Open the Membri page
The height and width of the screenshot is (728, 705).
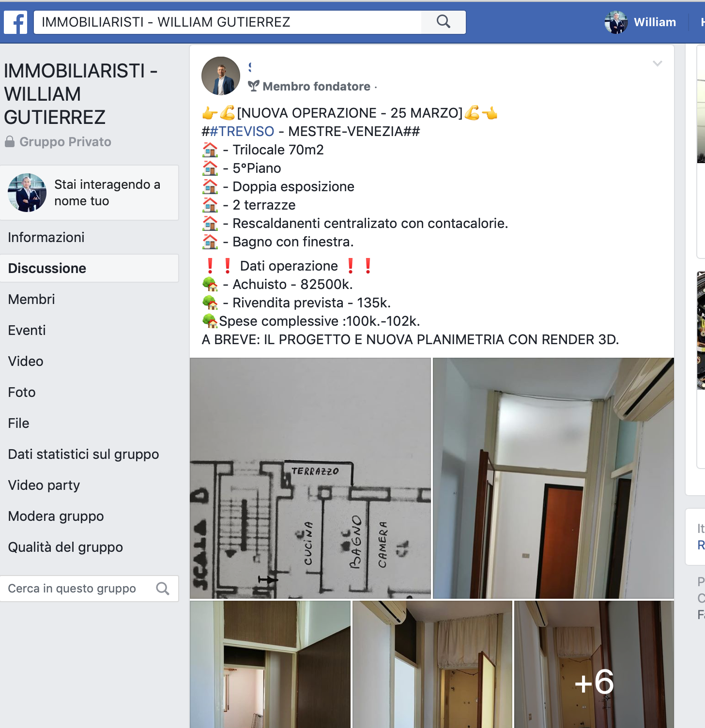[90, 299]
